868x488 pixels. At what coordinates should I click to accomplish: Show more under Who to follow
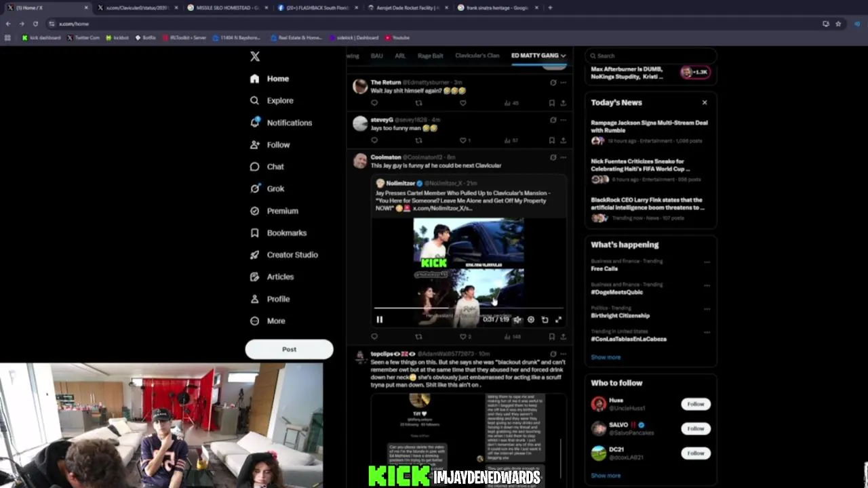tap(606, 476)
